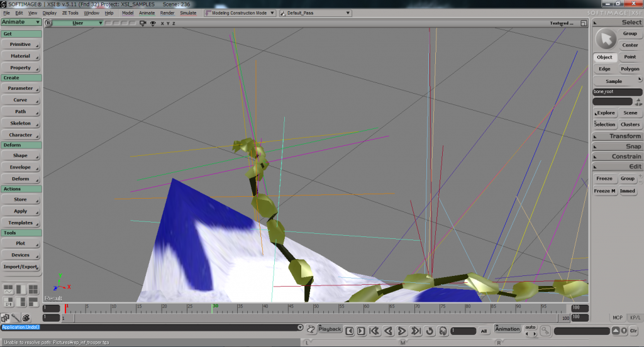Click the Explore button
Viewport: 644px width, 347px height.
coord(604,113)
